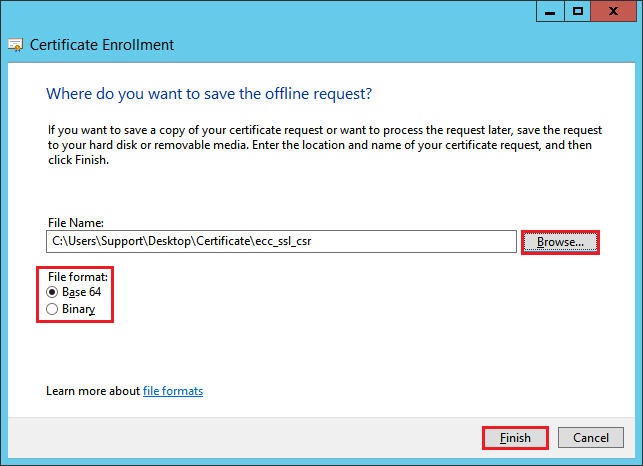This screenshot has height=466, width=643.
Task: Click the instruction paragraph about saving the request
Action: [320, 145]
